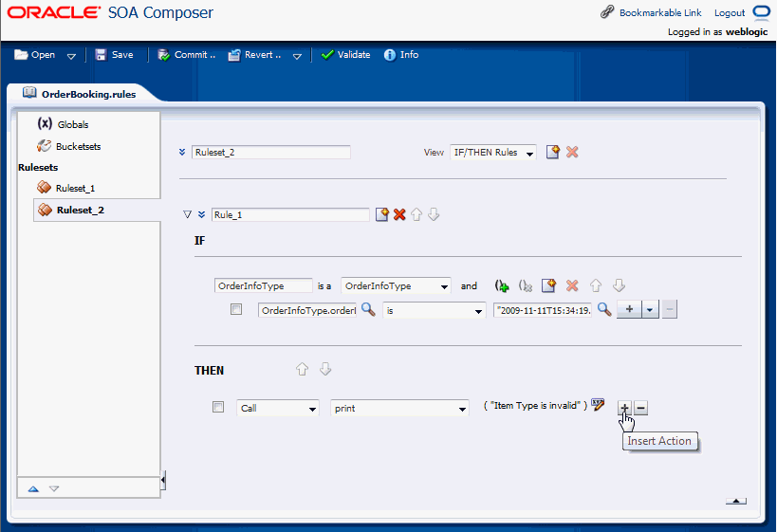This screenshot has width=777, height=532.
Task: Open the Bookmarkable Link
Action: pyautogui.click(x=651, y=13)
